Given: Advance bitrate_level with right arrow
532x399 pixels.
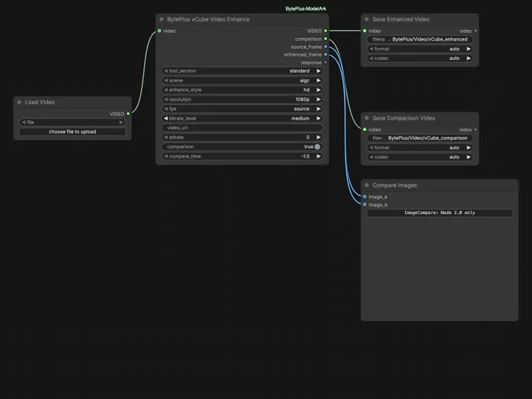Looking at the screenshot, I should click(x=319, y=118).
